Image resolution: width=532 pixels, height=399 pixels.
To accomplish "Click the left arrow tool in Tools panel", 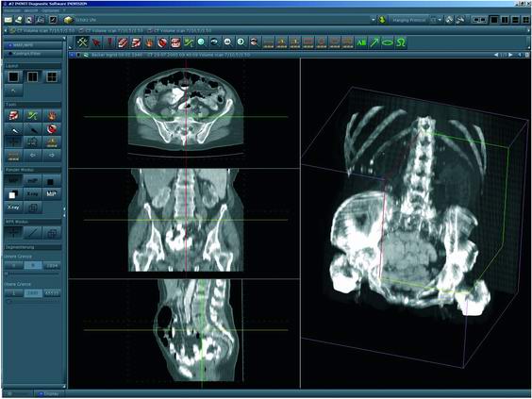I will [33, 156].
